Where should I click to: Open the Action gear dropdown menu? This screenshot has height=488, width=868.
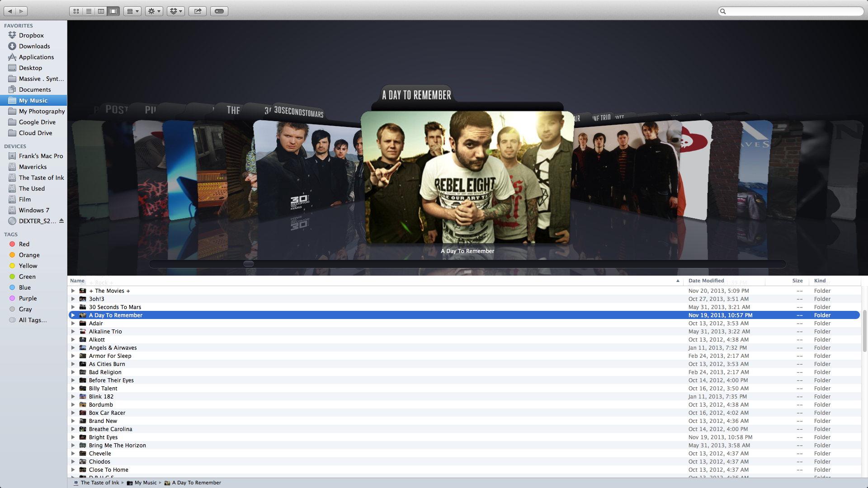coord(154,11)
